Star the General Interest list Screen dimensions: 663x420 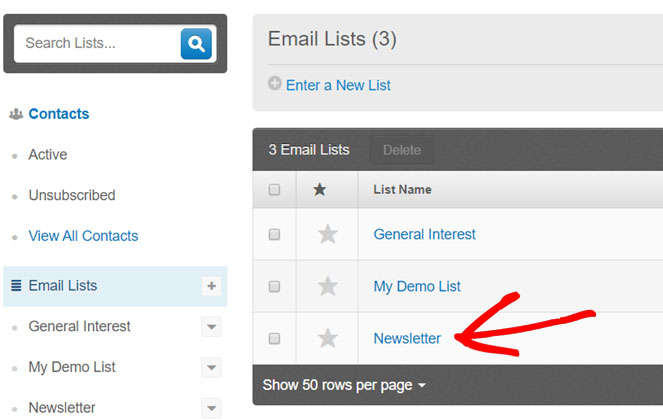(x=327, y=235)
